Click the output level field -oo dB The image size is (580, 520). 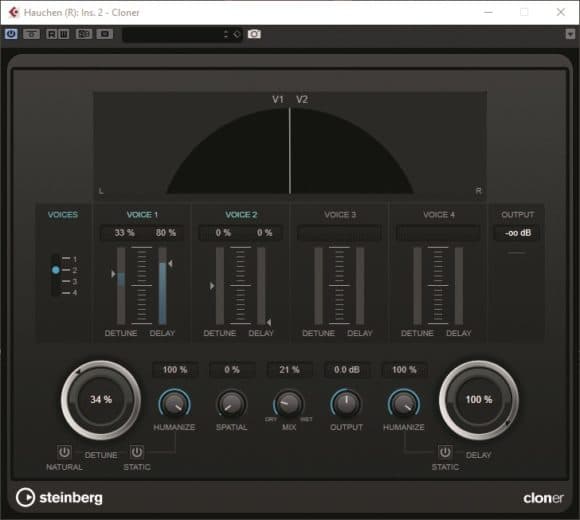[517, 233]
